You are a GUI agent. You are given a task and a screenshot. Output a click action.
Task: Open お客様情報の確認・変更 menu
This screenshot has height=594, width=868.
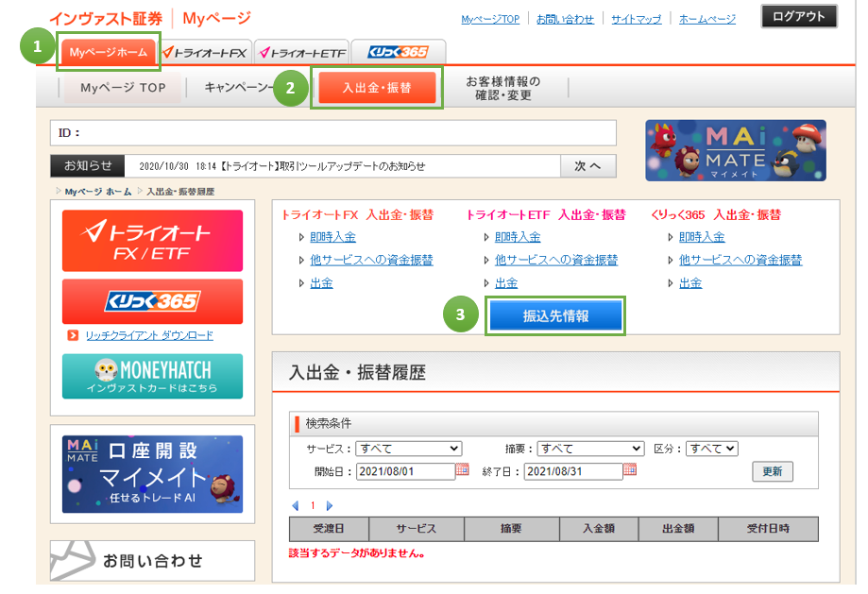coord(502,88)
